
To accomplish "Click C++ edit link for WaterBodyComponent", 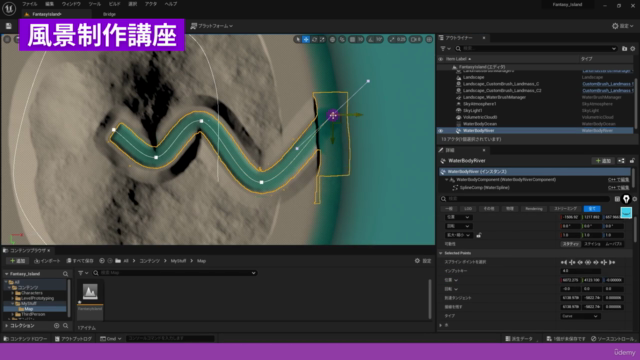I will pos(618,180).
